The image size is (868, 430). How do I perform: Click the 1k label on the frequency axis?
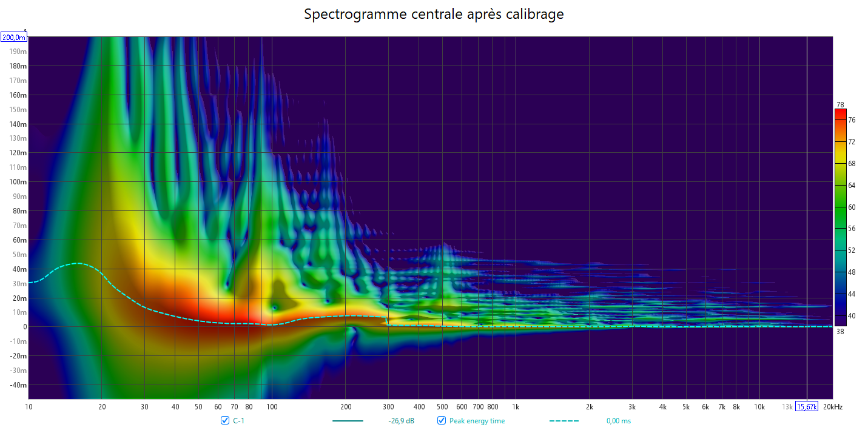tap(516, 406)
